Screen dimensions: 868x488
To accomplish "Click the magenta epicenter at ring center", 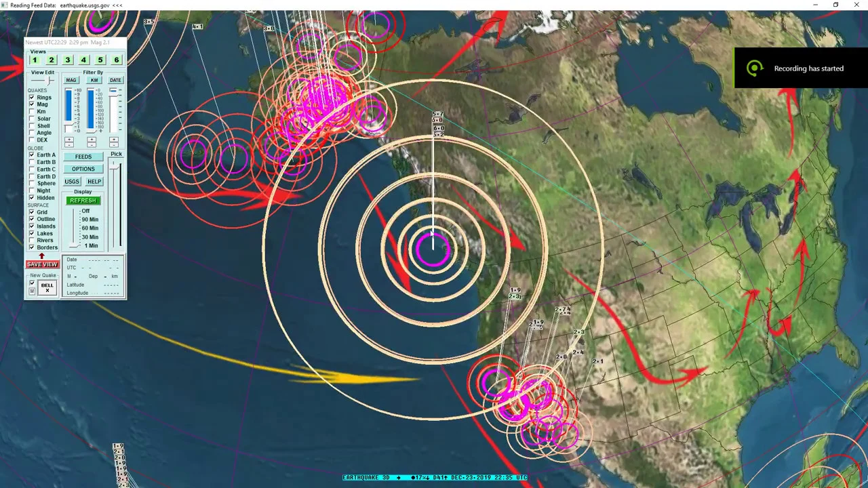I will pos(433,248).
